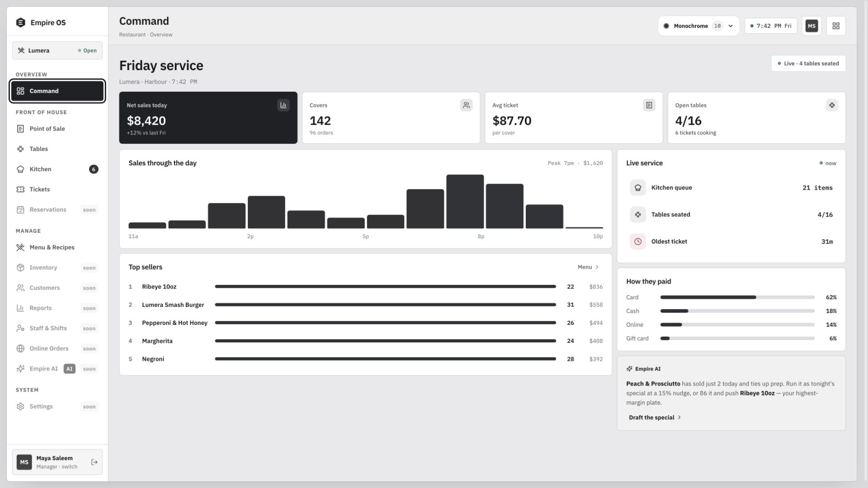Click the chart icon on Net sales card
The width and height of the screenshot is (868, 488).
point(283,105)
